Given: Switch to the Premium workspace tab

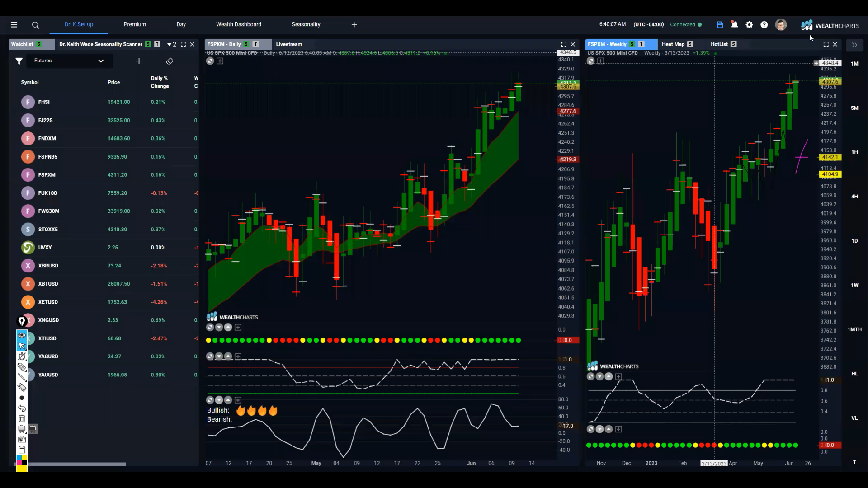Looking at the screenshot, I should (x=135, y=24).
